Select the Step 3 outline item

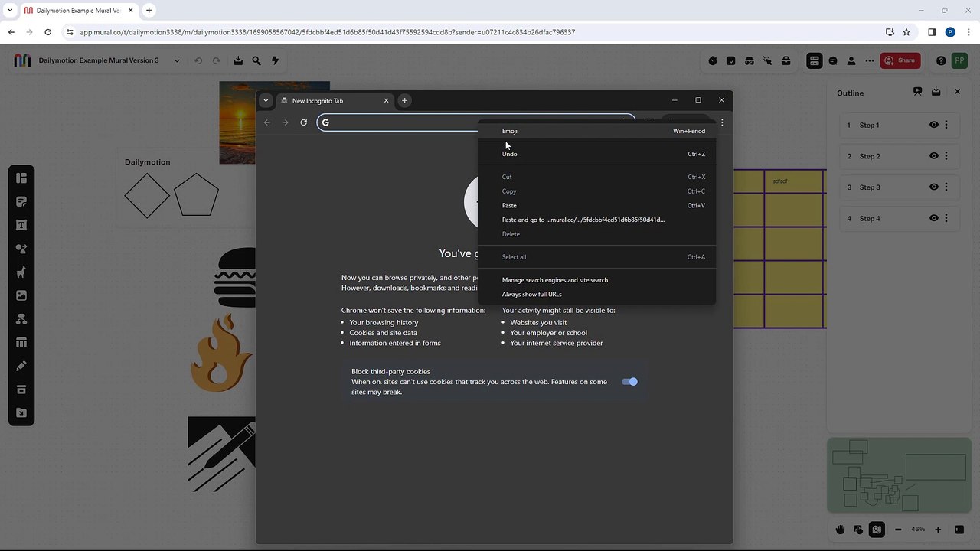coord(898,187)
